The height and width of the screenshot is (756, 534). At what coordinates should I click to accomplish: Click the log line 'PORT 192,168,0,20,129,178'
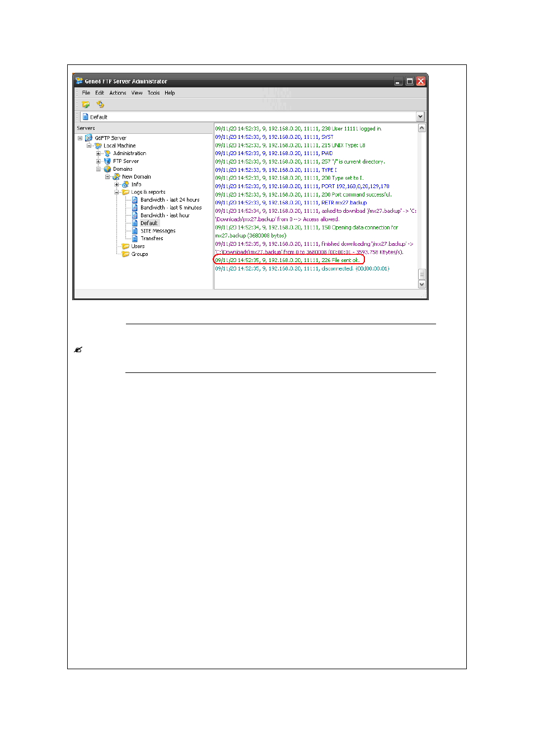[302, 186]
